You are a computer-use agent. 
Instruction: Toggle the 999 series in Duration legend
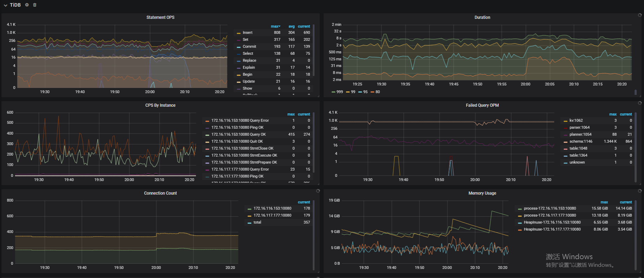pyautogui.click(x=339, y=92)
